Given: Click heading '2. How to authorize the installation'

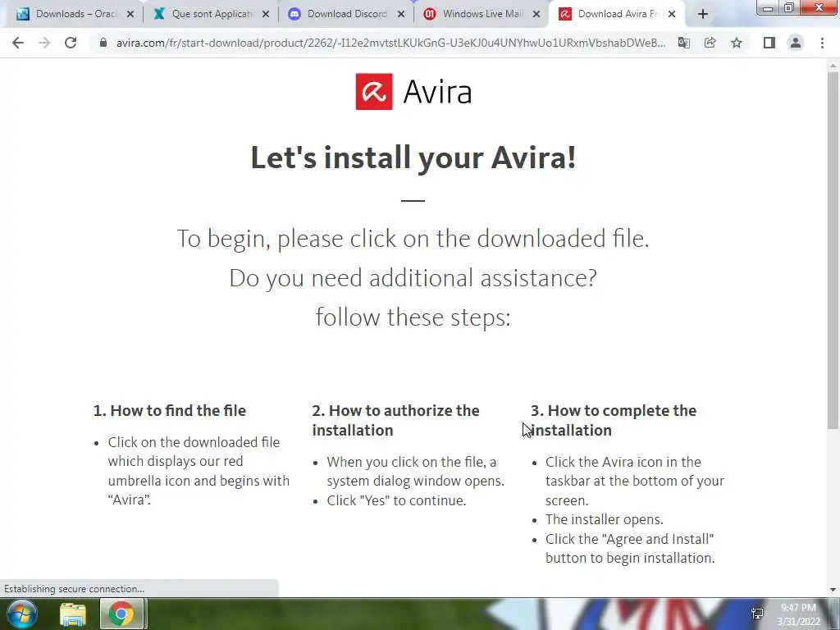Looking at the screenshot, I should [x=396, y=421].
